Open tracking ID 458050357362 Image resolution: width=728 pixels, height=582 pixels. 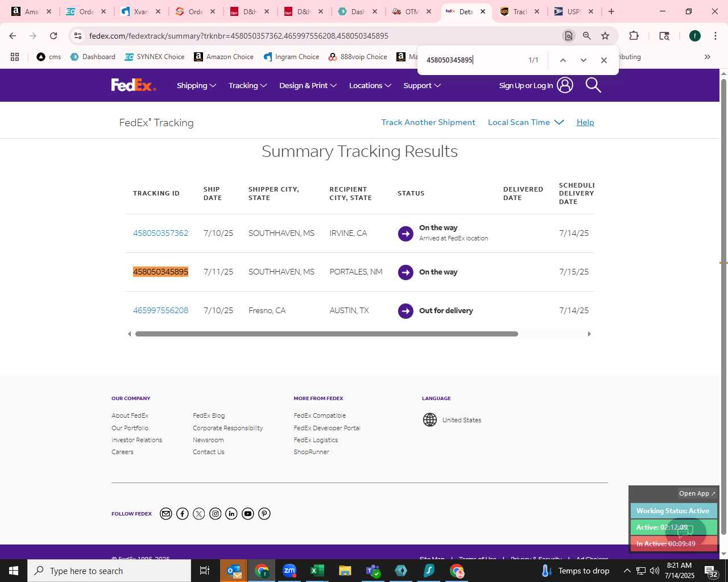(x=160, y=233)
